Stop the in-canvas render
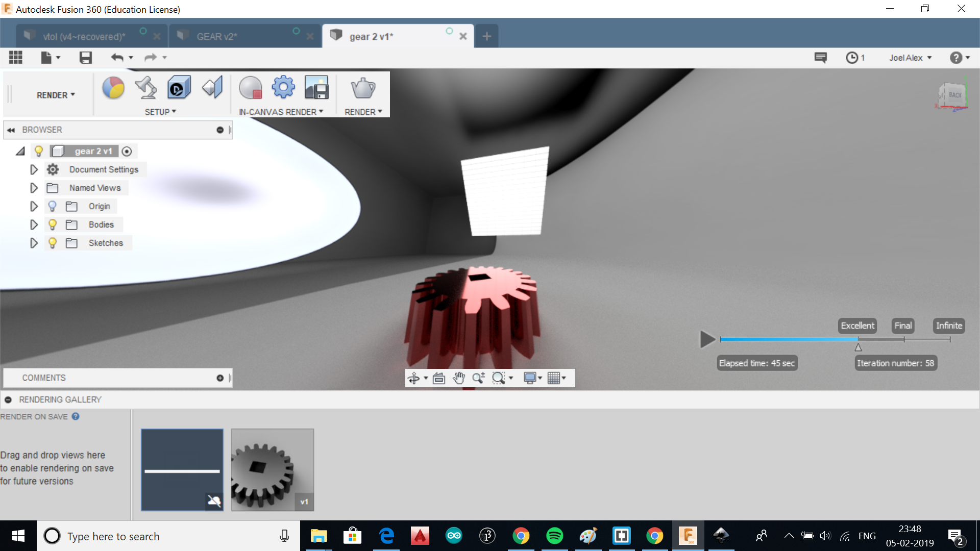This screenshot has height=551, width=980. [x=251, y=88]
